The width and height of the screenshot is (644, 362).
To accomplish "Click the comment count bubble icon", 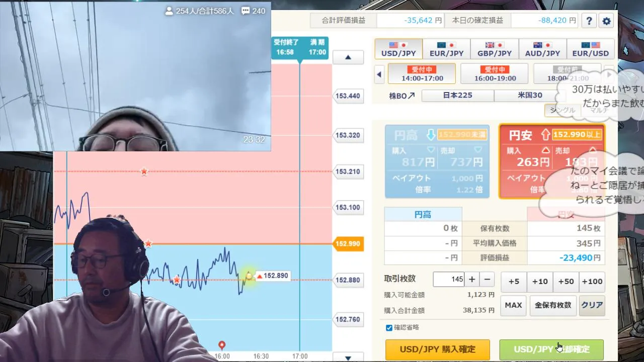I will [x=246, y=11].
